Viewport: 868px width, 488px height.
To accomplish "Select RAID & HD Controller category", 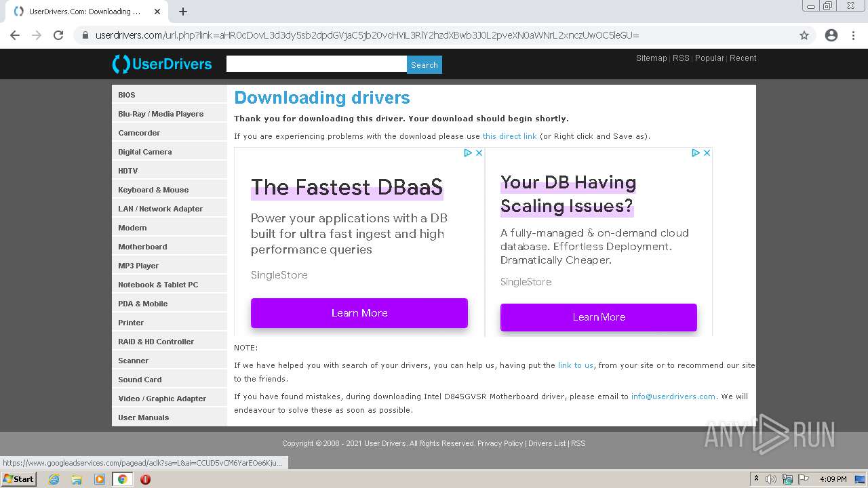I will point(170,342).
